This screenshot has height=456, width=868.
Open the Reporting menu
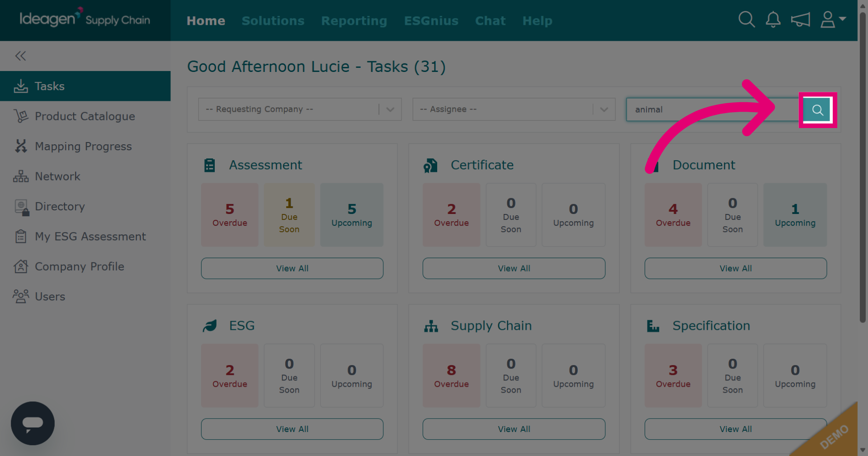point(354,21)
